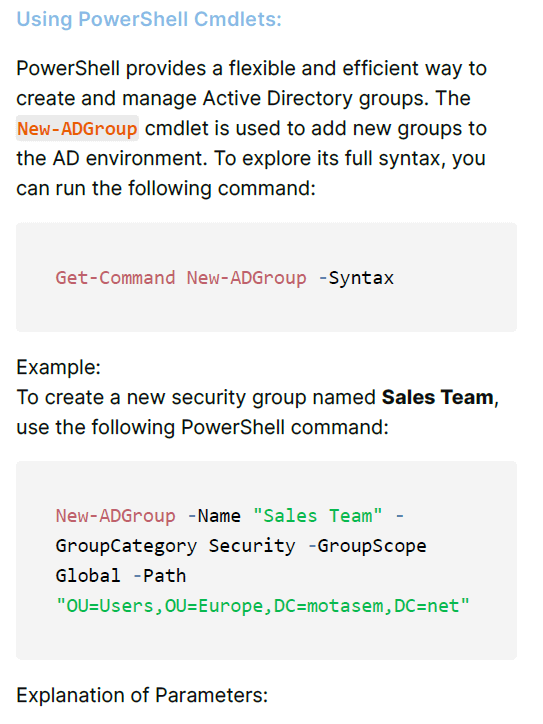Image resolution: width=543 pixels, height=724 pixels.
Task: Click the 'Explanation of Parameters:' text
Action: pos(142,695)
